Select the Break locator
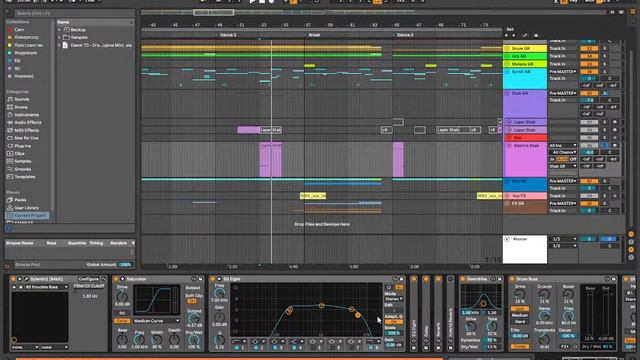This screenshot has width=640, height=360. pos(314,35)
